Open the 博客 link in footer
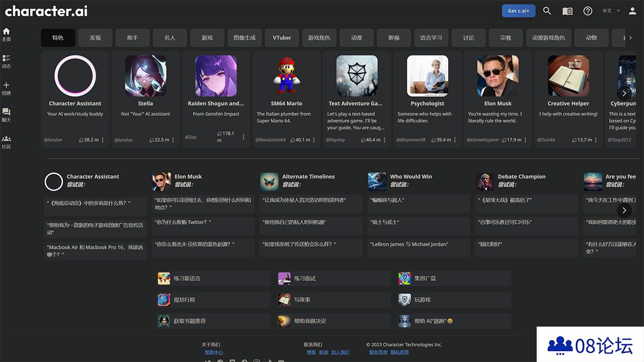 coord(311,352)
